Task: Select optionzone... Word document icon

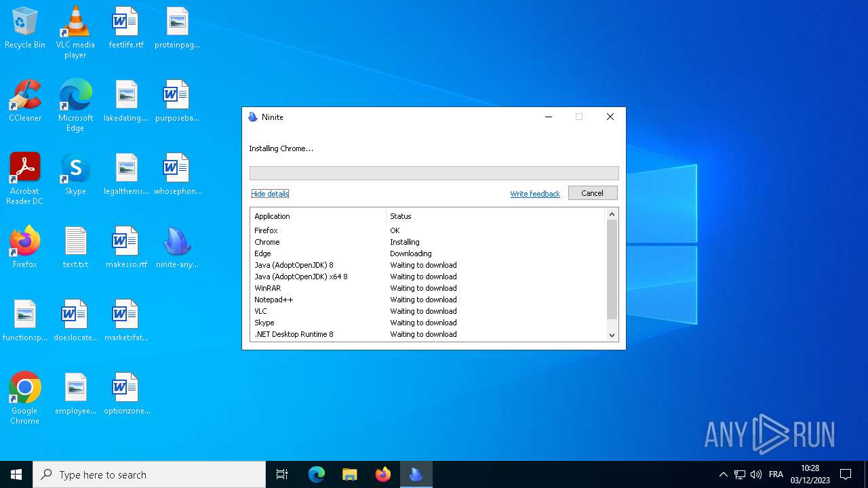Action: click(x=126, y=394)
